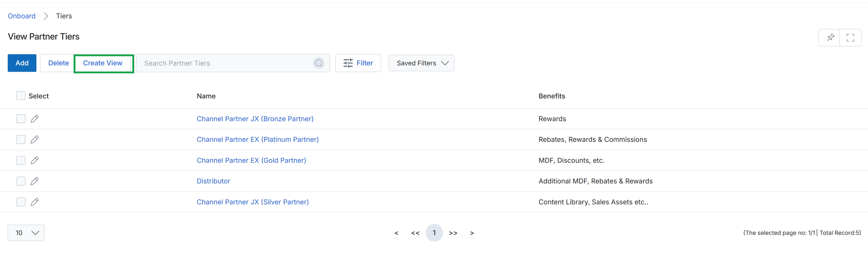
Task: Click Additional MDF, Rebates & Rewards cell
Action: pyautogui.click(x=595, y=181)
